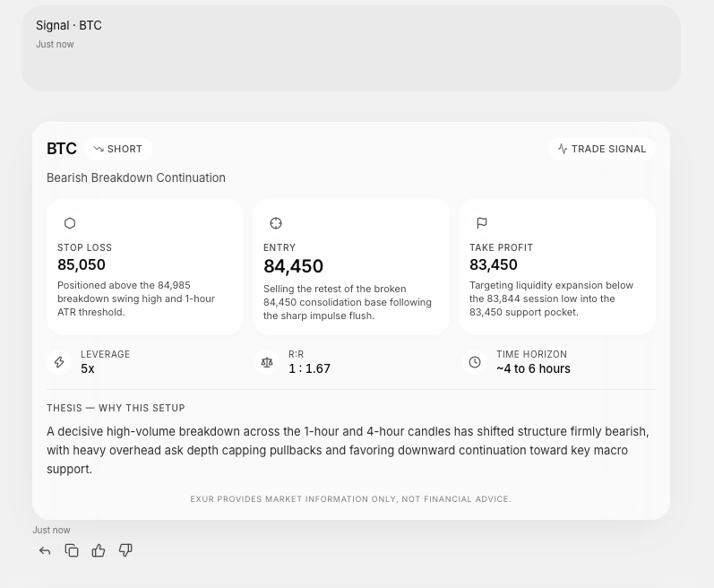Click the downtrend icon in SHORT badge
Viewport: 714px width, 588px height.
[x=99, y=149]
